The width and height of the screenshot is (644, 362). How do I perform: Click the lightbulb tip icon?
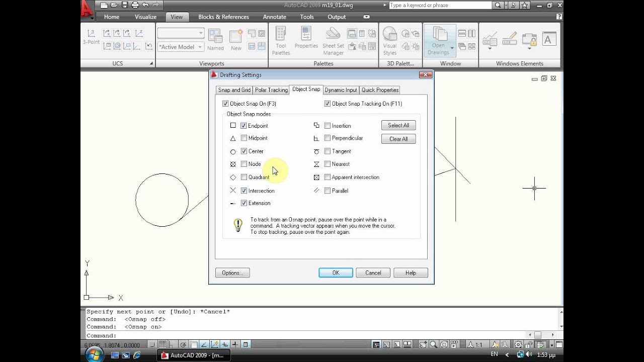tap(238, 225)
